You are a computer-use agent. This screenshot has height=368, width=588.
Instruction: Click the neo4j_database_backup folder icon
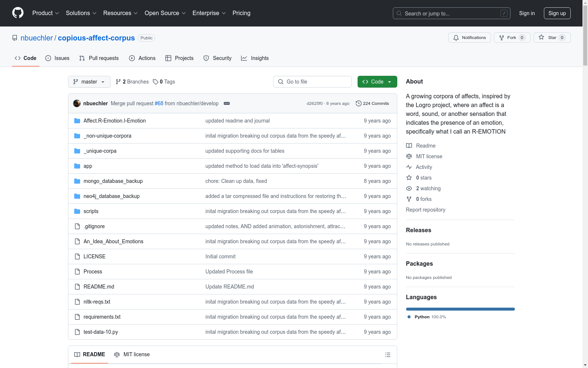click(x=77, y=196)
